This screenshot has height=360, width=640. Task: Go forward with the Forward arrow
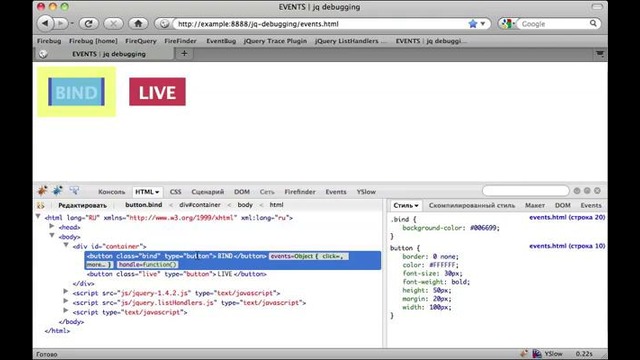tap(60, 23)
